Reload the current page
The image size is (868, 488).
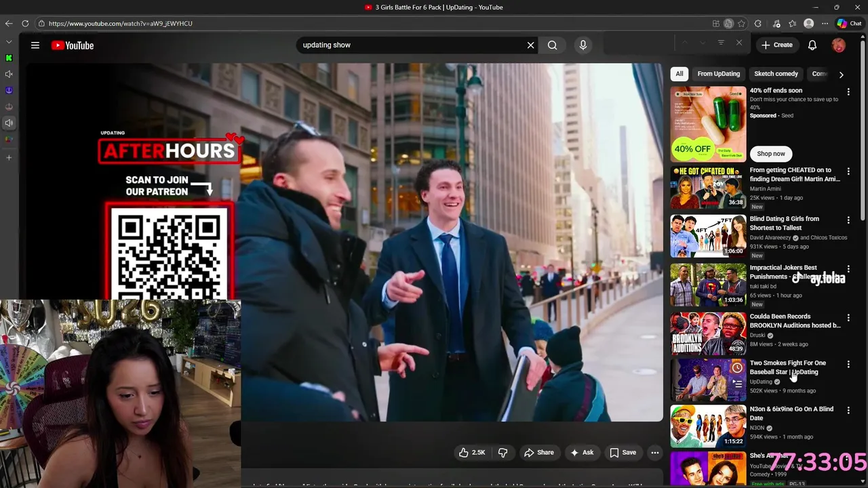25,23
